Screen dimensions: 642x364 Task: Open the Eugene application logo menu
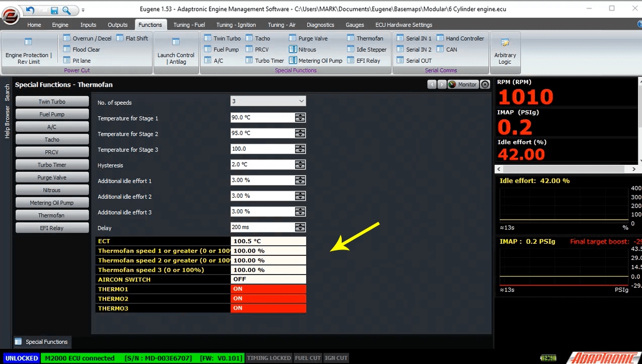click(10, 16)
